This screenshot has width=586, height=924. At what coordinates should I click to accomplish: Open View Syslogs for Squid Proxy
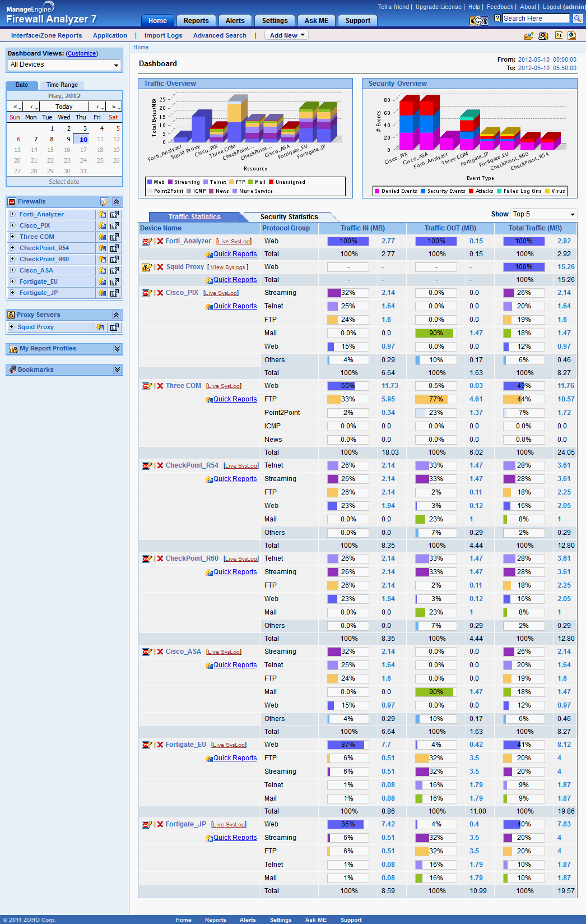227,267
